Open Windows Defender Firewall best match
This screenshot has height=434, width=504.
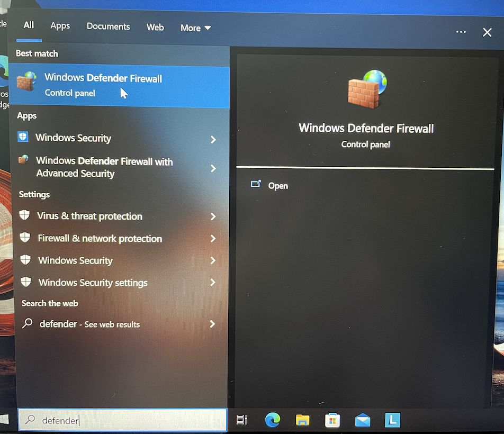point(119,85)
